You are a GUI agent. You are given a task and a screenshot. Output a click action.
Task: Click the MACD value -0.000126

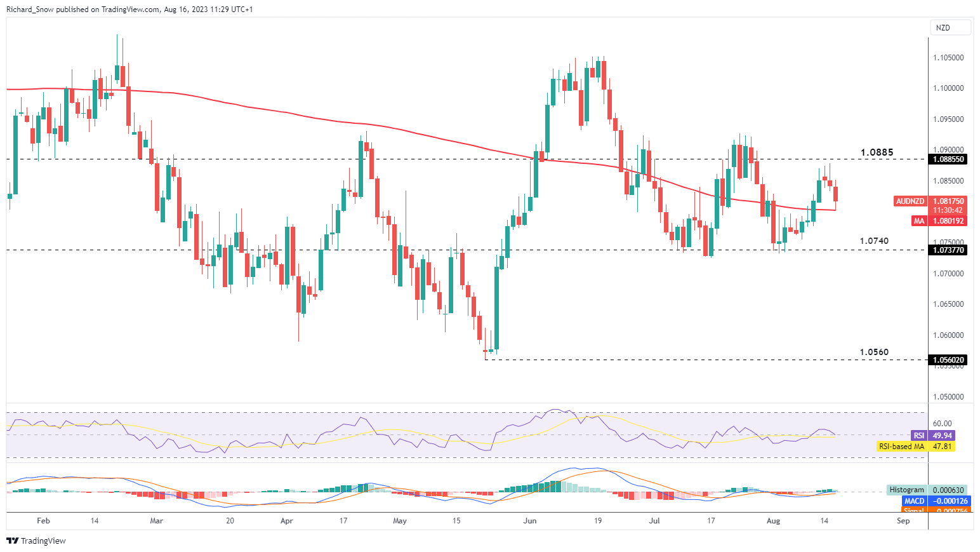tap(950, 501)
